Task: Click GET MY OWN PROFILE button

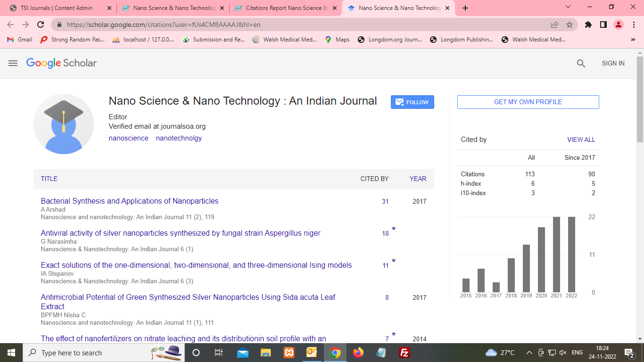Action: (x=528, y=102)
